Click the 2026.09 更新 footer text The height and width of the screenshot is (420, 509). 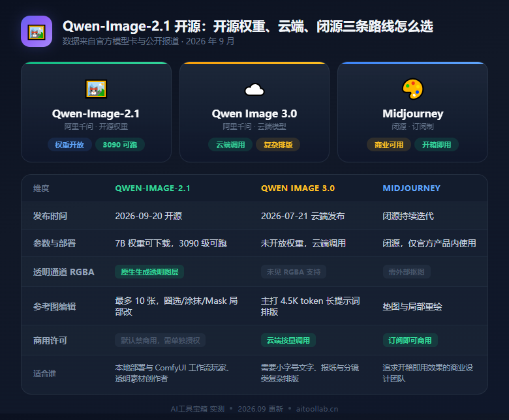[x=260, y=409]
